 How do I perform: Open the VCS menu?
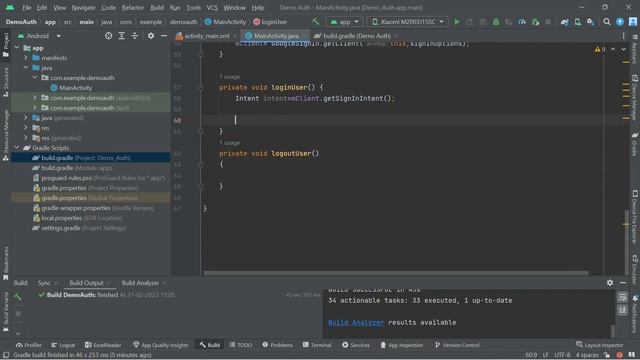tap(212, 7)
